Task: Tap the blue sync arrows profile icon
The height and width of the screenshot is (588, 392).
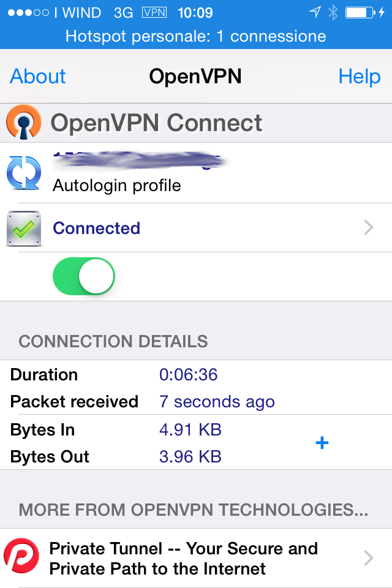Action: click(24, 173)
